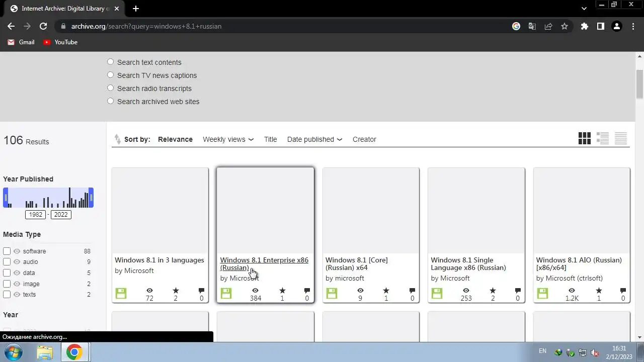Open the YouTube bookmark

click(60, 42)
